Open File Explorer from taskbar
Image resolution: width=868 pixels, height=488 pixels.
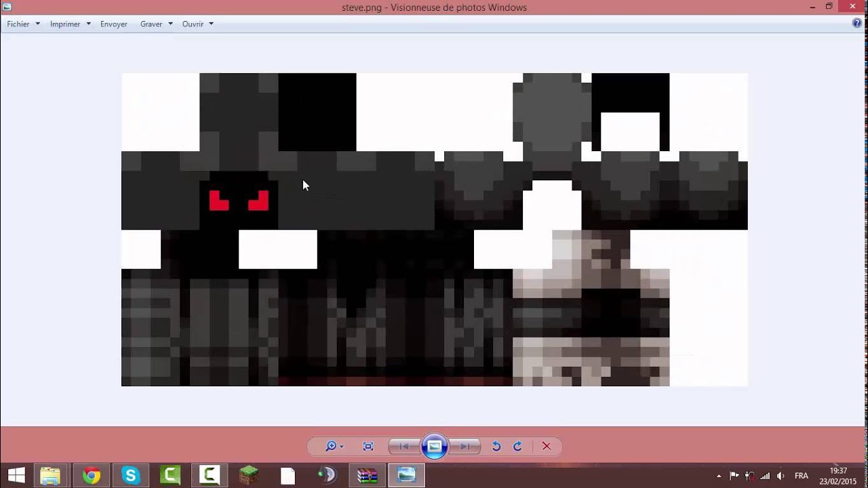tap(50, 476)
